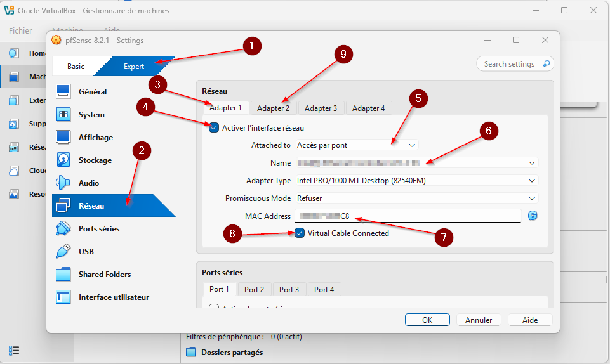Click the Annuler button
The height and width of the screenshot is (364, 610).
(x=479, y=320)
